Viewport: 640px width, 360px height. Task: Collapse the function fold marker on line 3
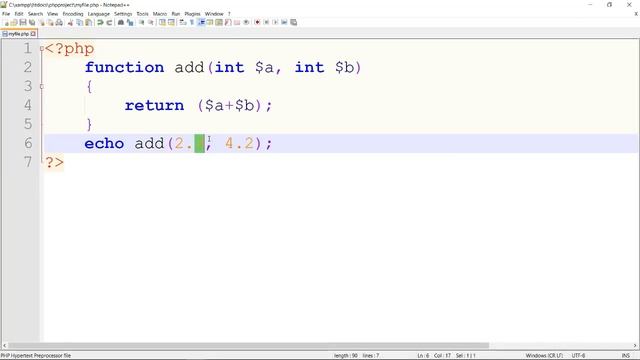(x=42, y=86)
